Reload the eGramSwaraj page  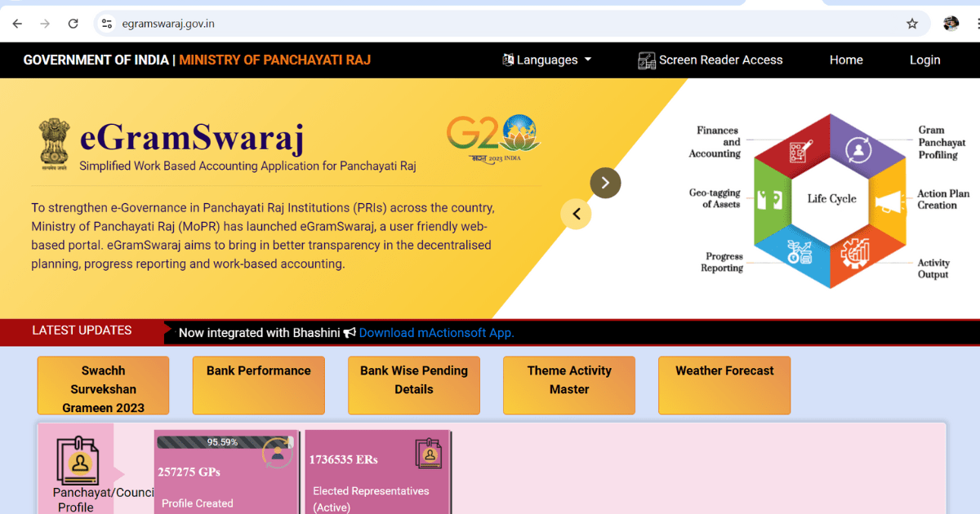[x=73, y=24]
